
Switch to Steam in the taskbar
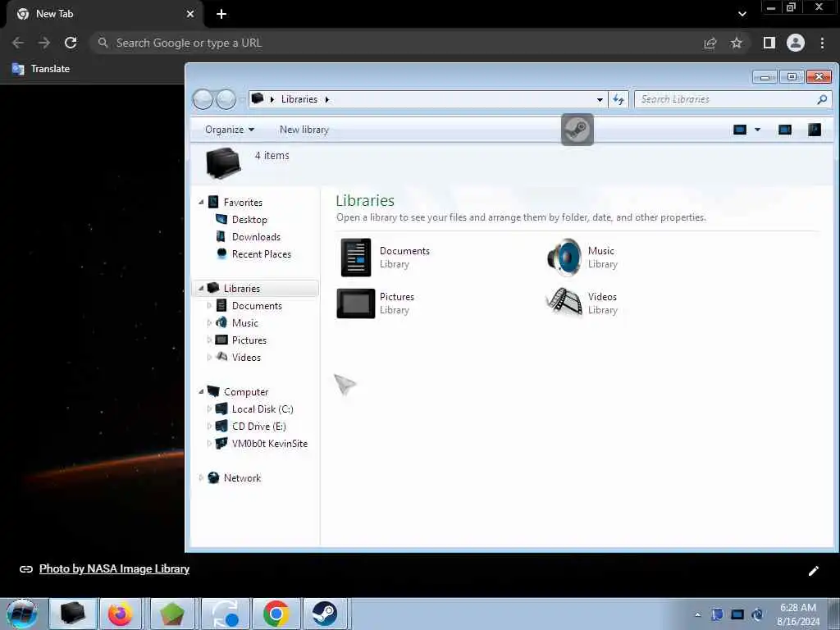click(x=325, y=614)
